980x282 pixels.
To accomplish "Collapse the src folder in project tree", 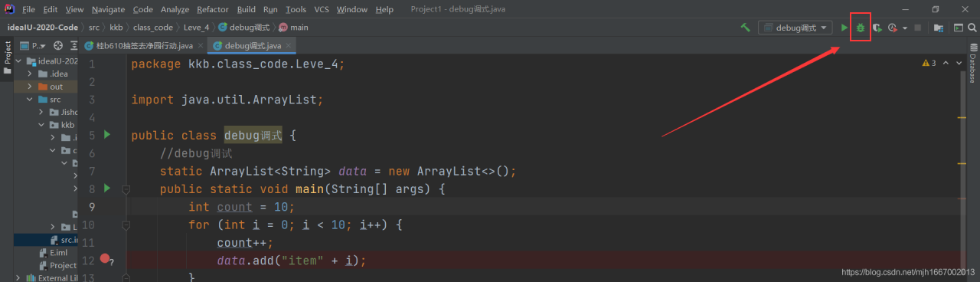I will (30, 100).
